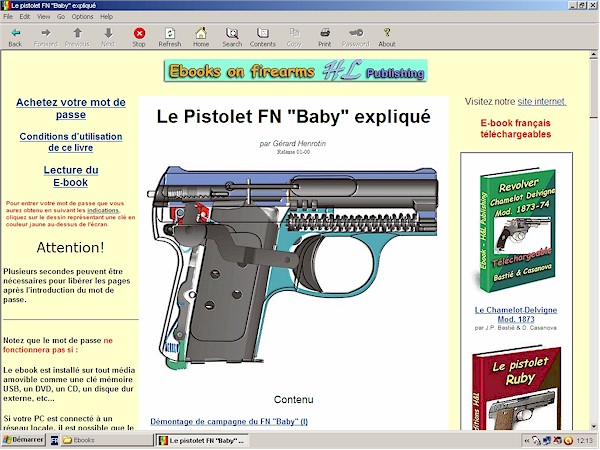Click the Revolver Chamelot Delvigne book cover
The image size is (600, 450).
click(517, 230)
